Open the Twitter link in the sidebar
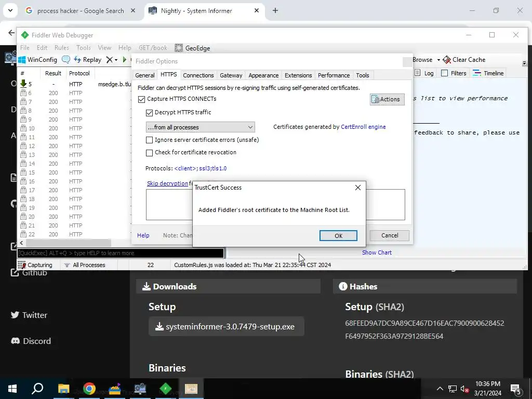The width and height of the screenshot is (532, 399). pyautogui.click(x=29, y=315)
